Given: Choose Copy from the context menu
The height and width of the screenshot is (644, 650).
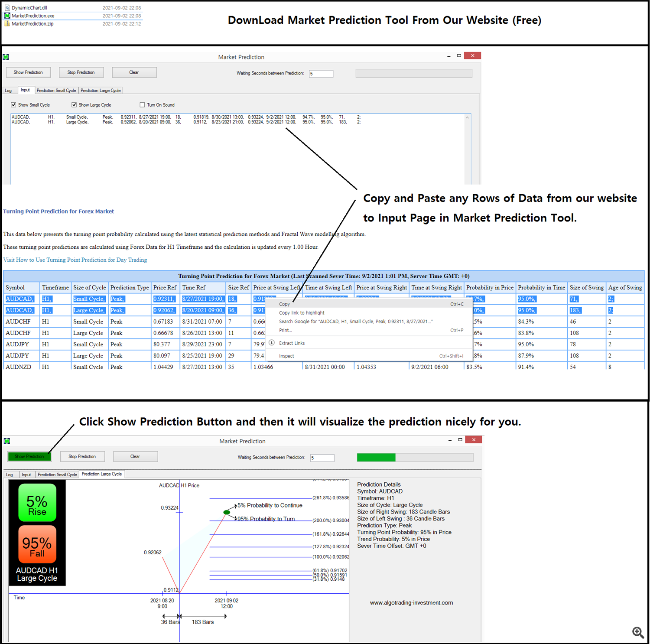Looking at the screenshot, I should pos(368,304).
